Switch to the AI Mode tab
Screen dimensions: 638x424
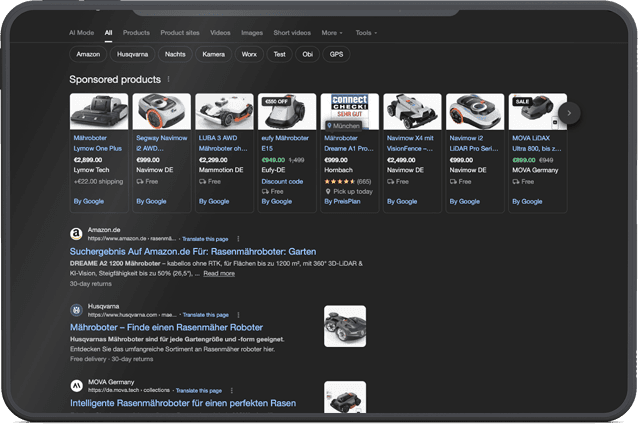coord(81,33)
